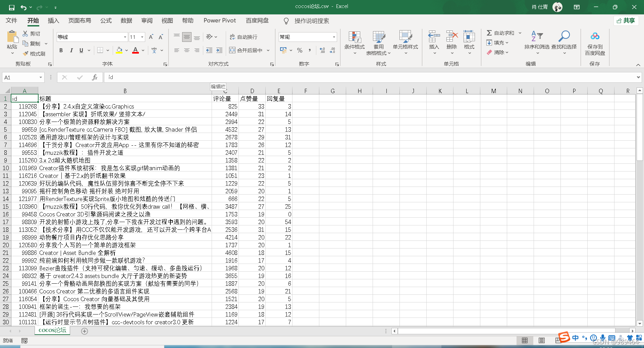Viewport: 644px width, 348px height.
Task: Undo the last action
Action: click(x=23, y=7)
